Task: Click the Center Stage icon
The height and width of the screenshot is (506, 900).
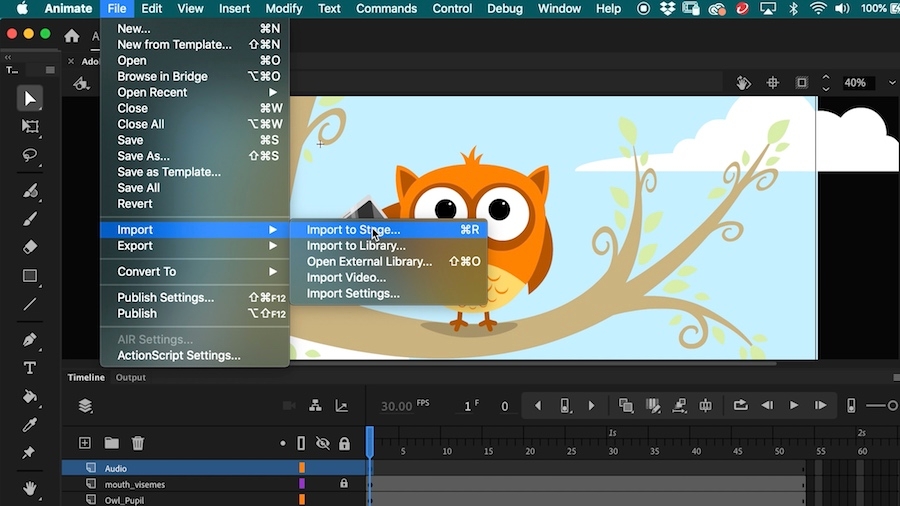Action: [x=773, y=83]
